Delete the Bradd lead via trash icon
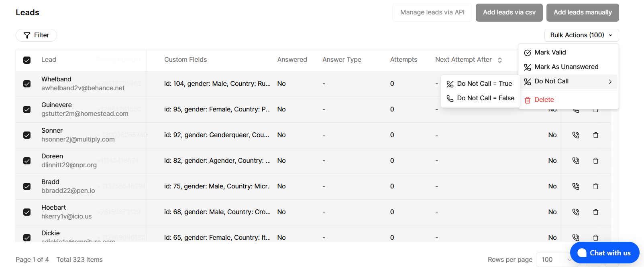 coord(596,186)
